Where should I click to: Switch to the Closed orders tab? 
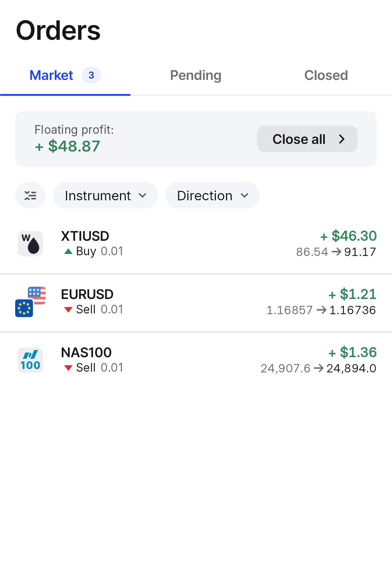[326, 75]
